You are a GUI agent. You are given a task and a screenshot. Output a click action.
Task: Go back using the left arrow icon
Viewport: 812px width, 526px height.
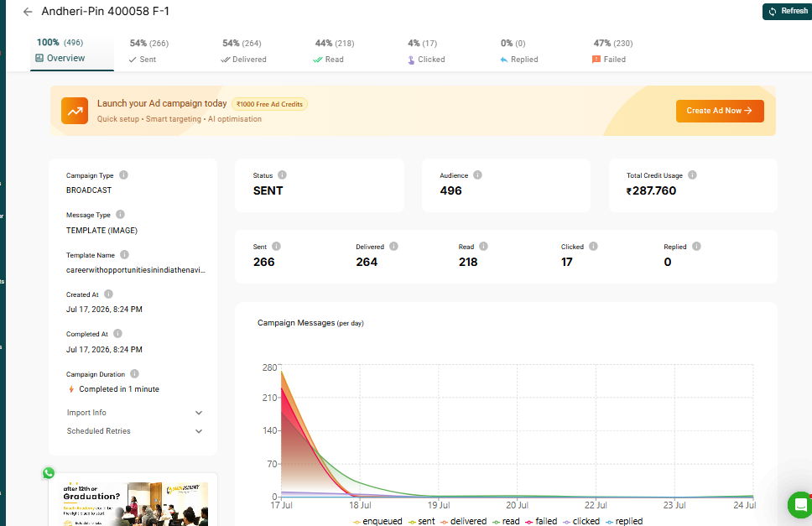[x=28, y=12]
